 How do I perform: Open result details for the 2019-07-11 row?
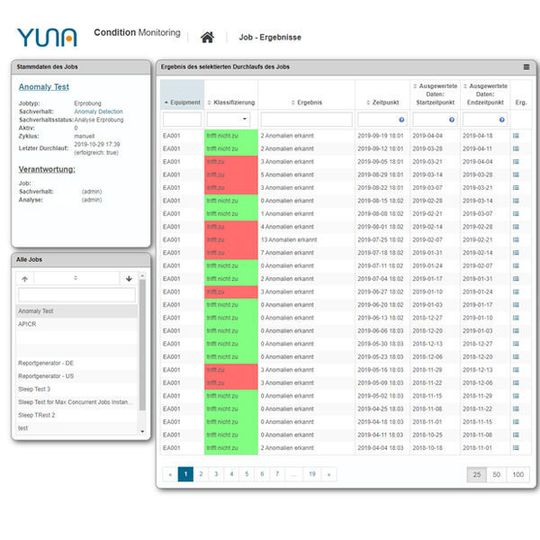tap(516, 266)
